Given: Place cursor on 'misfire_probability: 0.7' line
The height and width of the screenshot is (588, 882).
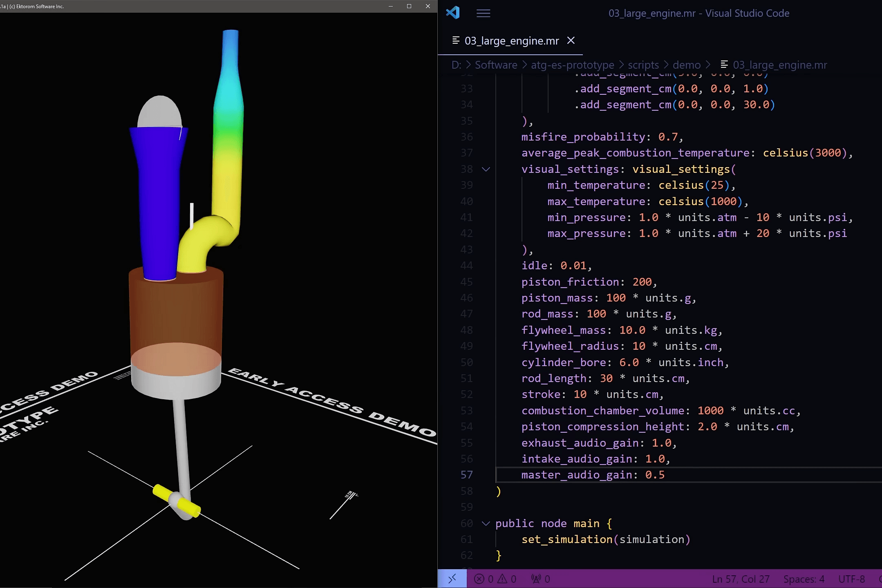Looking at the screenshot, I should [602, 137].
